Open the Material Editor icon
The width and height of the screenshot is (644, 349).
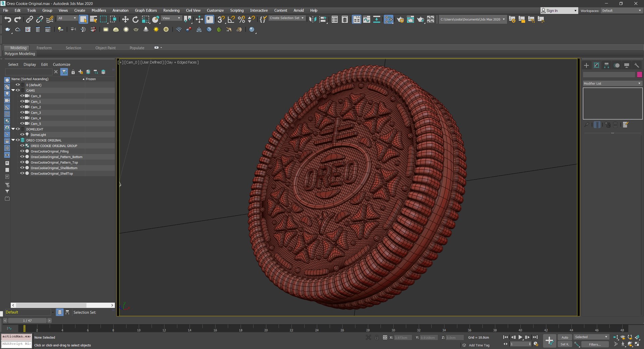389,19
